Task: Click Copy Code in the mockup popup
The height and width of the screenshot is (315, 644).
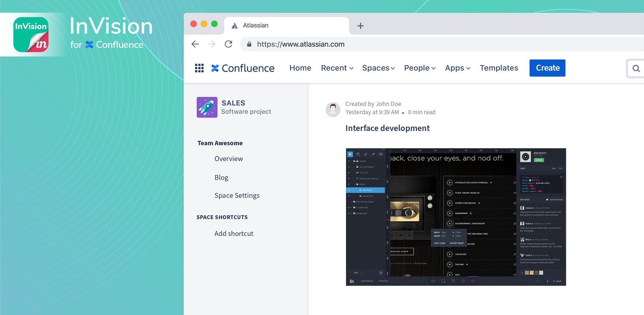Action: click(439, 243)
